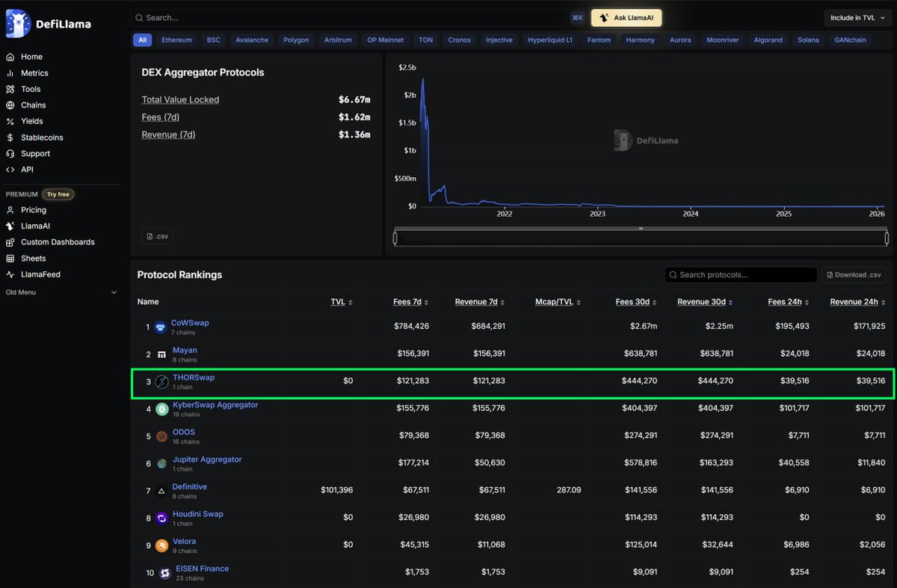Click Download .csv in Protocol Rankings
Viewport: 897px width, 588px height.
click(x=853, y=275)
